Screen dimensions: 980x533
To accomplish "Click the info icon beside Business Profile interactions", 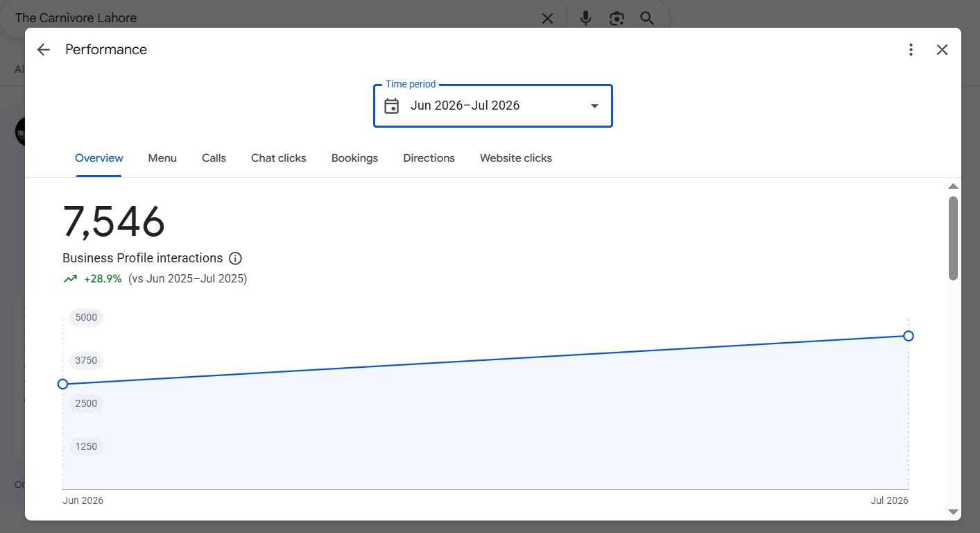I will 235,258.
